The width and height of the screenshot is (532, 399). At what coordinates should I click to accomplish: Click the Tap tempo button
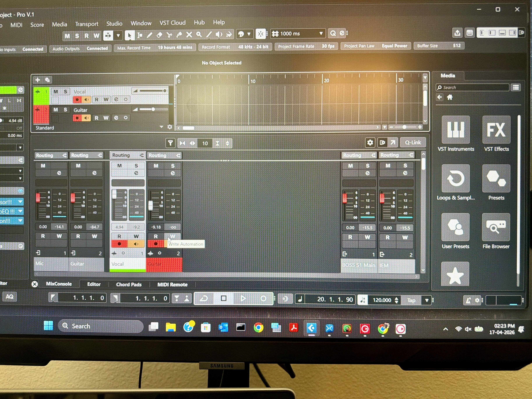[411, 300]
